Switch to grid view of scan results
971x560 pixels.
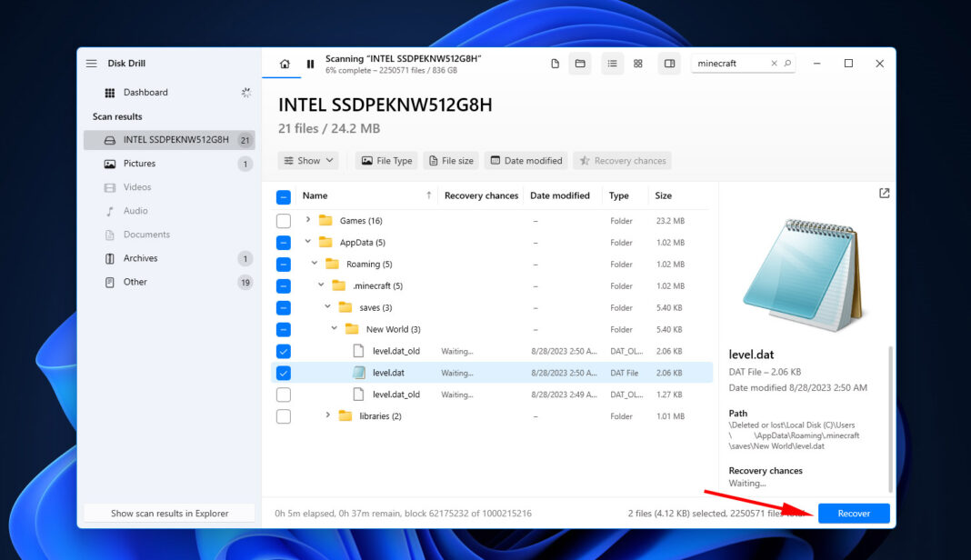(638, 64)
